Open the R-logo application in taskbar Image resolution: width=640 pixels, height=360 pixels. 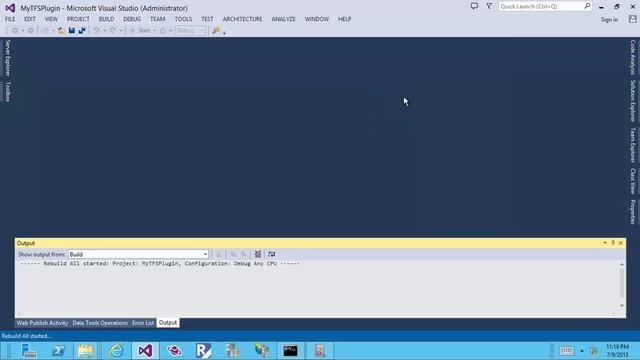pyautogui.click(x=203, y=351)
